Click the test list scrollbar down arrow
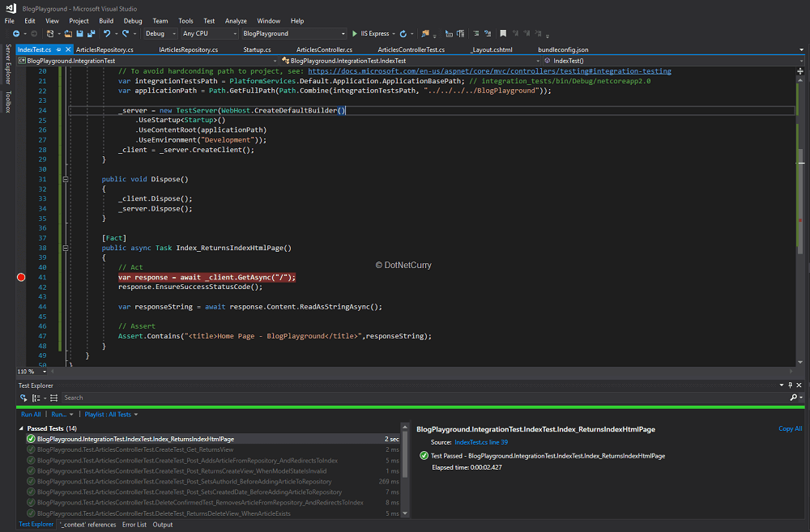Screen dimensions: 810x532 click(405, 513)
